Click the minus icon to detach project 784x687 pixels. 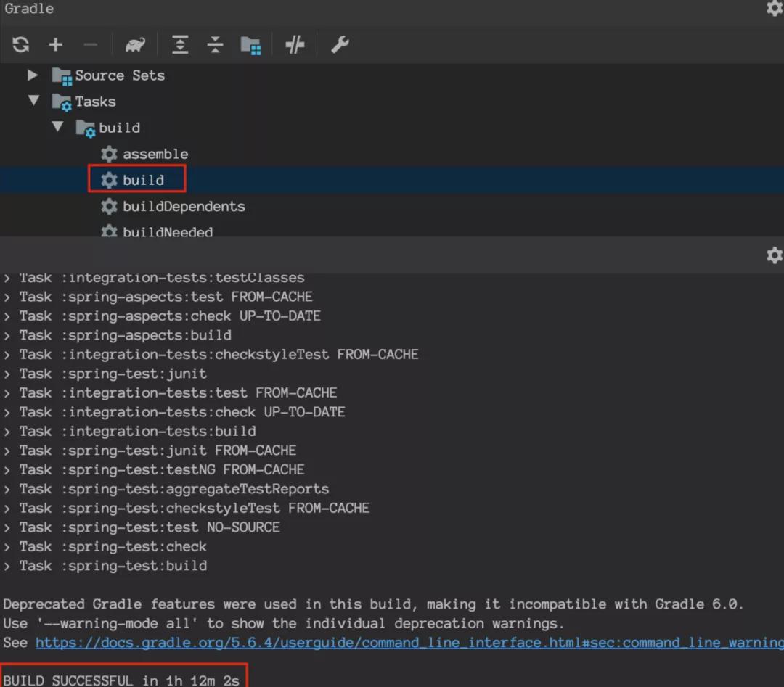[90, 45]
